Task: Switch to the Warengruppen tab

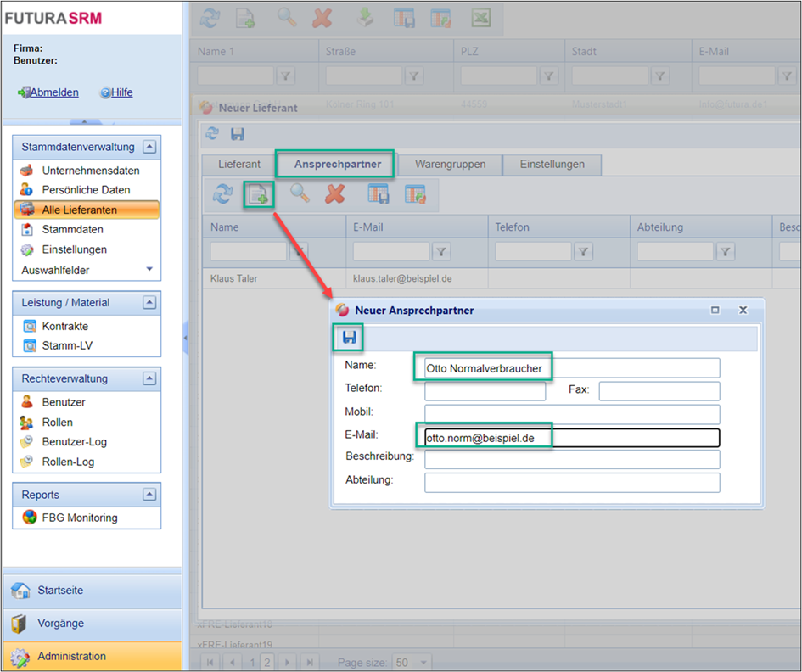Action: [x=450, y=164]
